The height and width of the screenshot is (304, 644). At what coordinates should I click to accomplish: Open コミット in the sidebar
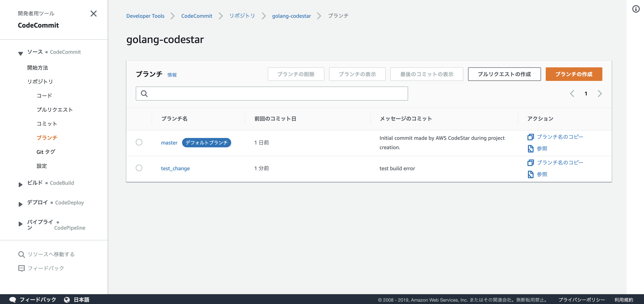[x=47, y=124]
